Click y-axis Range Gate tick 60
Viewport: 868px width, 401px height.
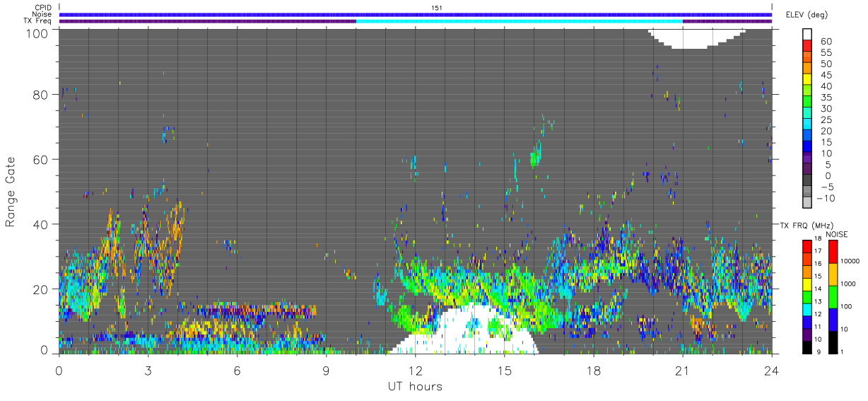40,160
